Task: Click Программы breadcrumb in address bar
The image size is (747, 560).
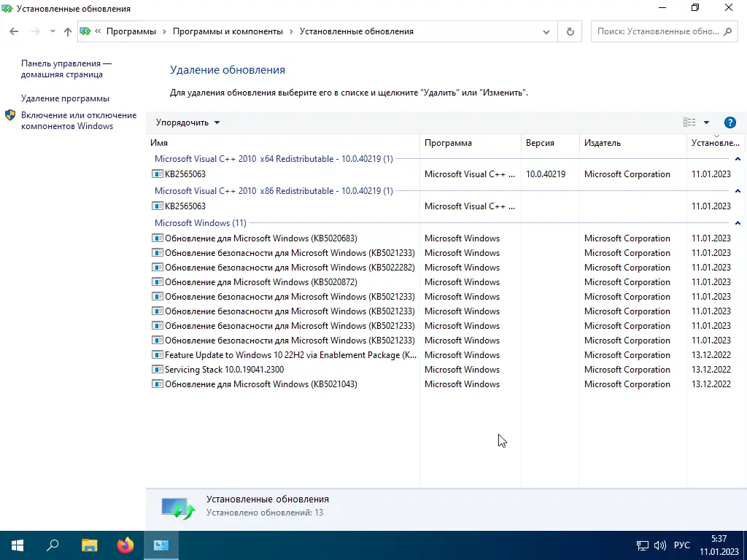Action: pos(131,31)
